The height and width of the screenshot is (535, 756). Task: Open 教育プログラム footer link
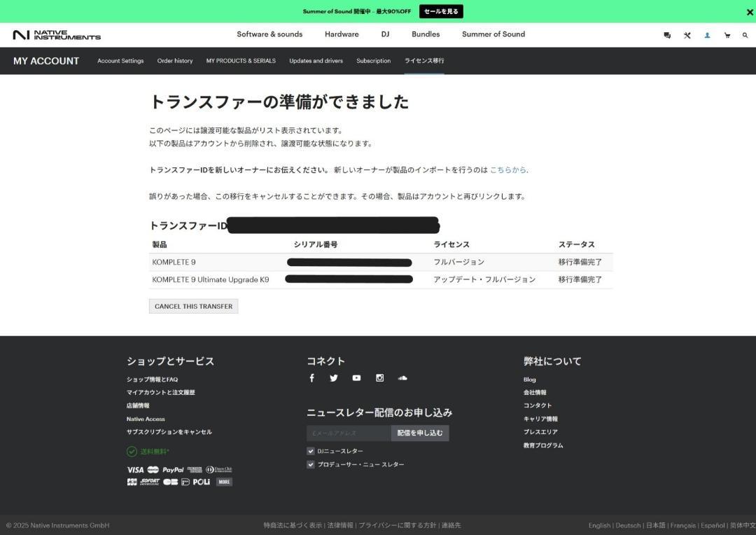[543, 446]
